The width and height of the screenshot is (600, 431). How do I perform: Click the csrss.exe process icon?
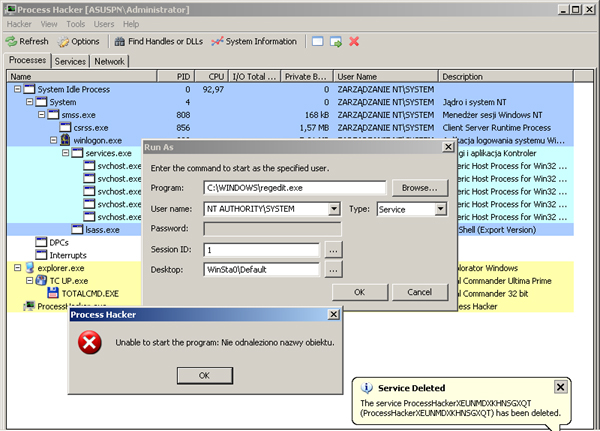pyautogui.click(x=65, y=127)
